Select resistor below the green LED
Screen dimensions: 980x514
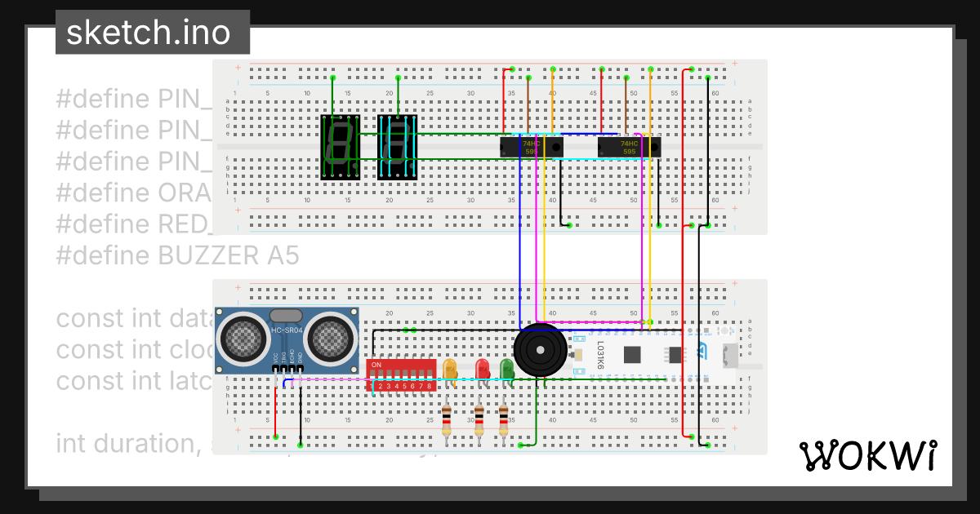pos(503,421)
